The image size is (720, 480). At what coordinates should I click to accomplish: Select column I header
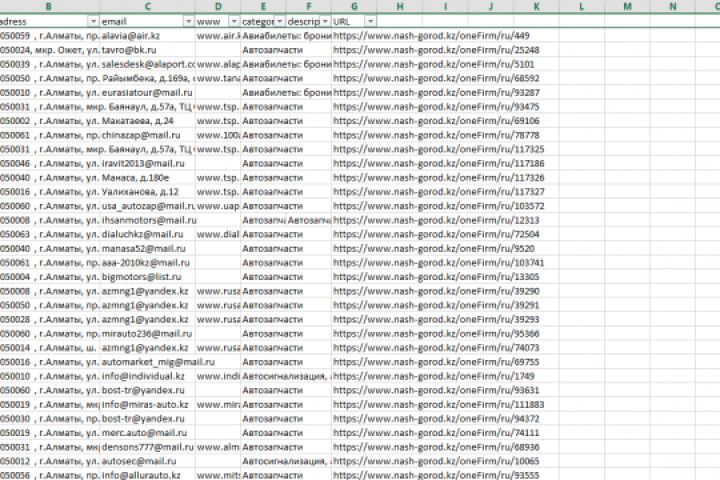tap(445, 6)
